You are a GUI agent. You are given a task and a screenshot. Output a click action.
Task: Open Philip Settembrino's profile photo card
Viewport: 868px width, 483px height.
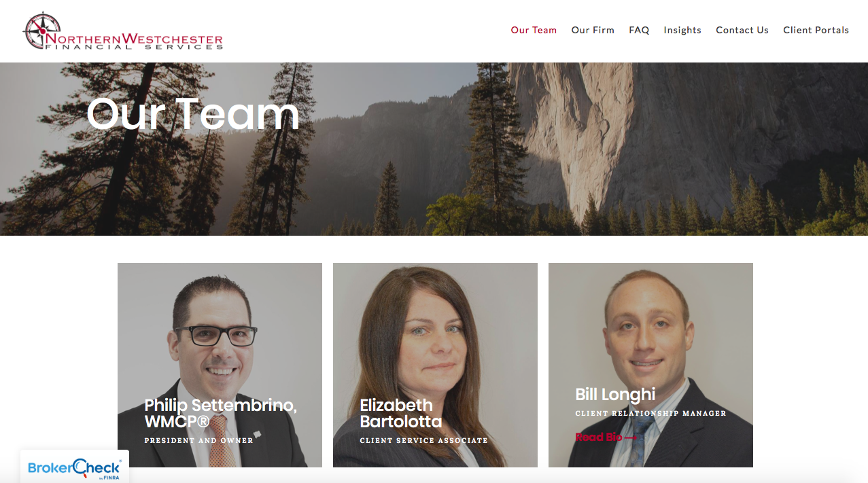220,365
